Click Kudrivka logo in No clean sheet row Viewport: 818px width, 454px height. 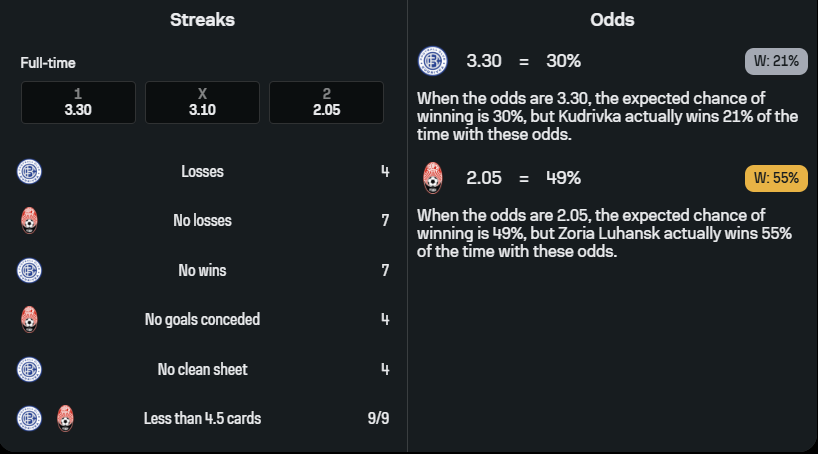(30, 369)
